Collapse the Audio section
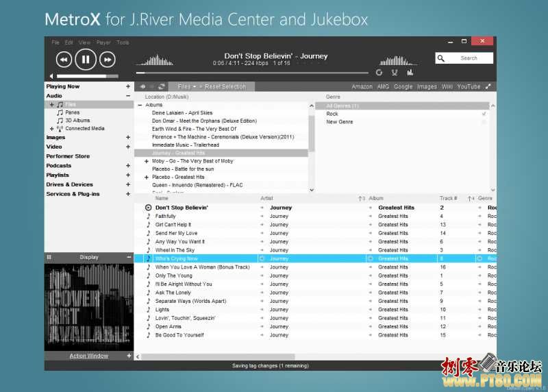548x392 pixels. pos(128,96)
